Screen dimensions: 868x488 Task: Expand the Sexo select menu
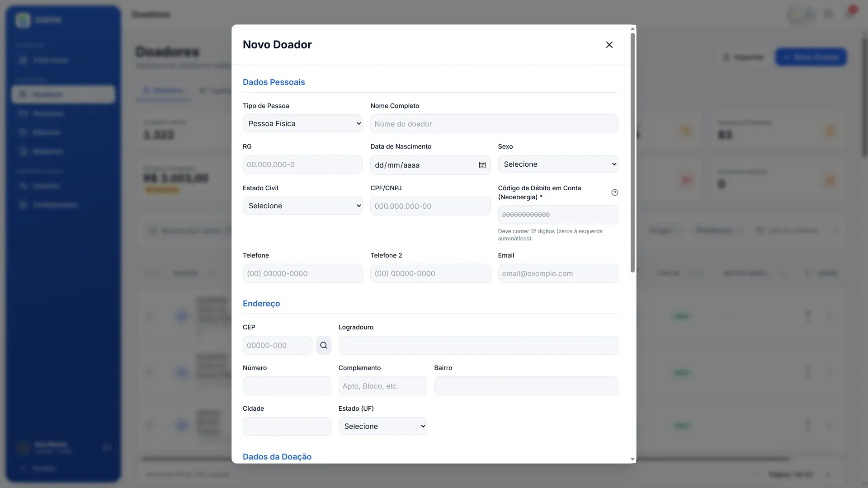558,164
